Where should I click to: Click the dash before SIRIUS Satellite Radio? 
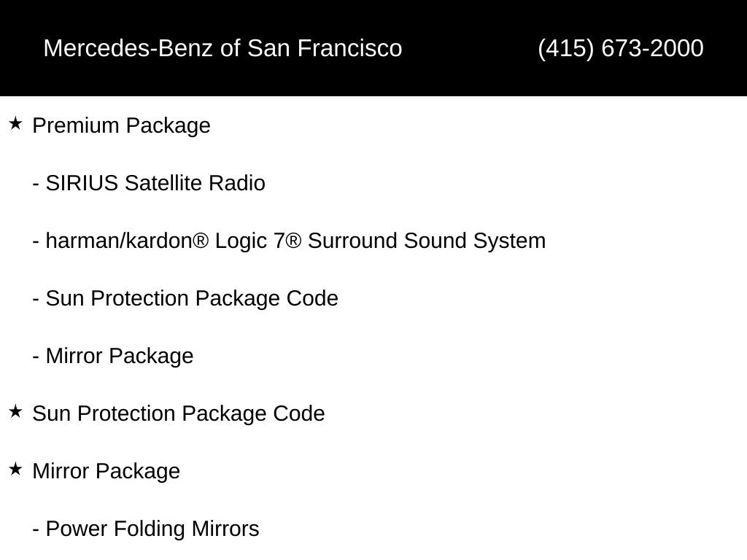click(36, 184)
